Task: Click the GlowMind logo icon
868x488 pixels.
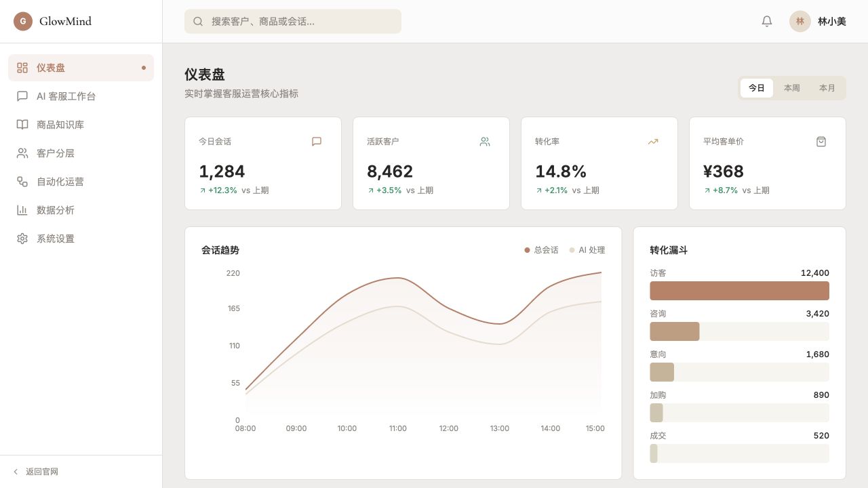Action: (x=23, y=21)
